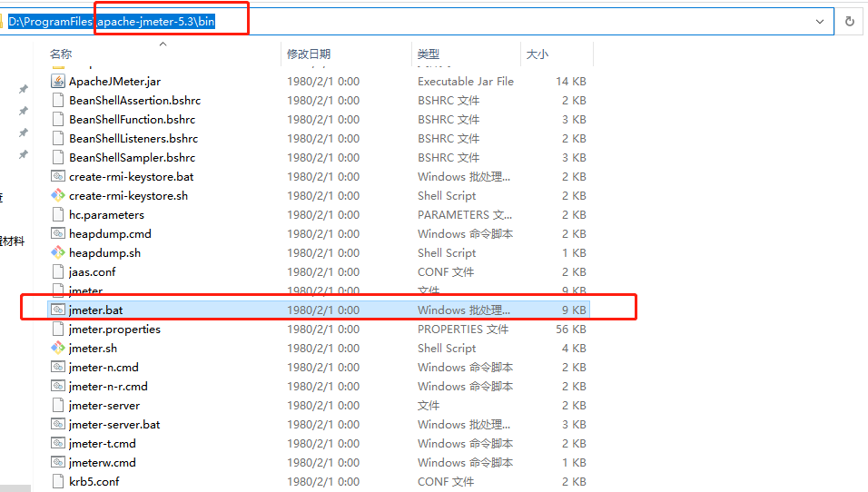Click the Executable Jar File type cell

(466, 82)
